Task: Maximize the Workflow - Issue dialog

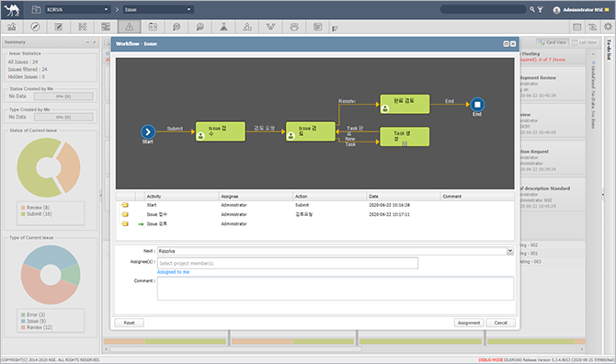Action: (x=507, y=44)
